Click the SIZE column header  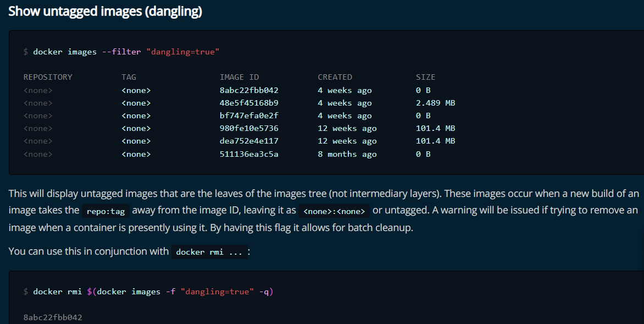[425, 78]
